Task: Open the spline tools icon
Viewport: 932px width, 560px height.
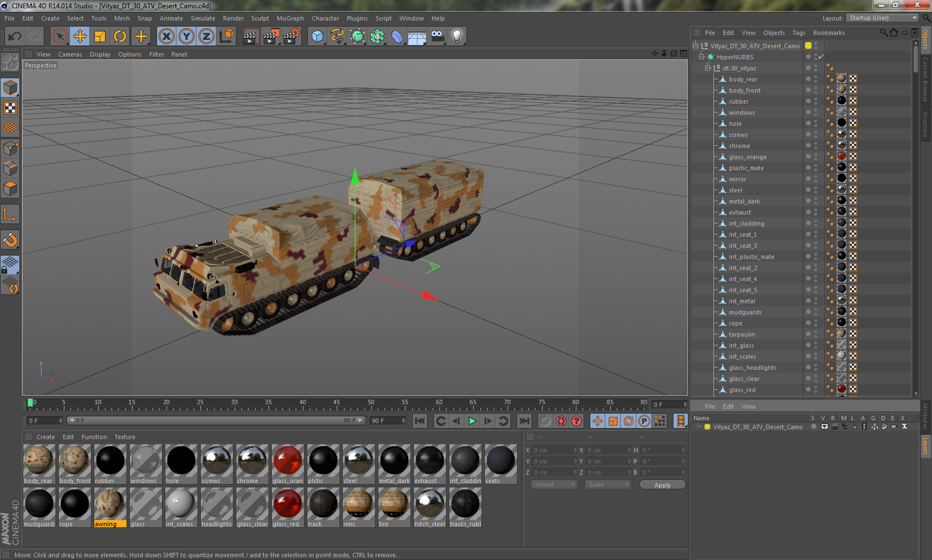Action: 337,37
